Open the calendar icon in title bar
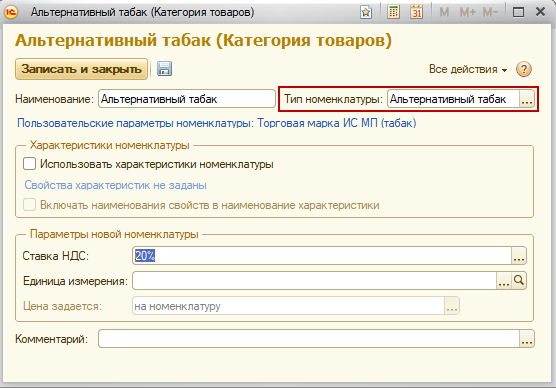This screenshot has width=556, height=388. click(417, 12)
